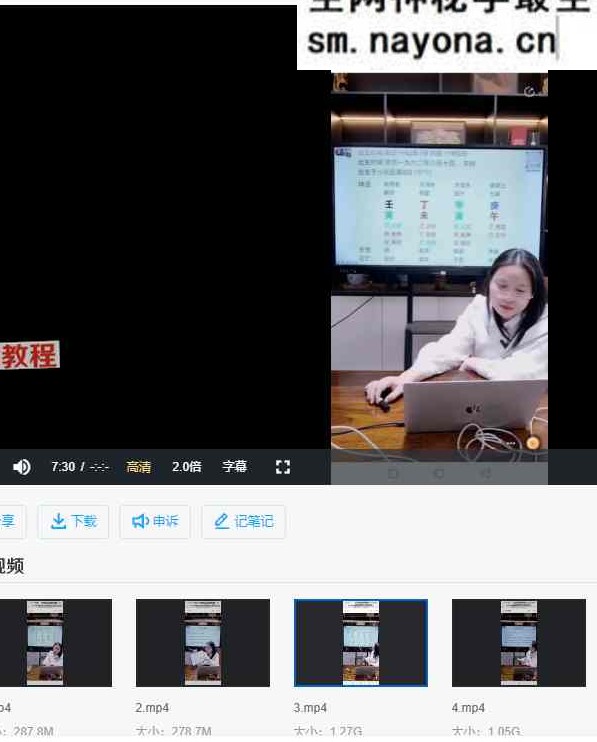Select the highlighted 3.mp4 video thumbnail
The width and height of the screenshot is (597, 742).
coord(361,643)
